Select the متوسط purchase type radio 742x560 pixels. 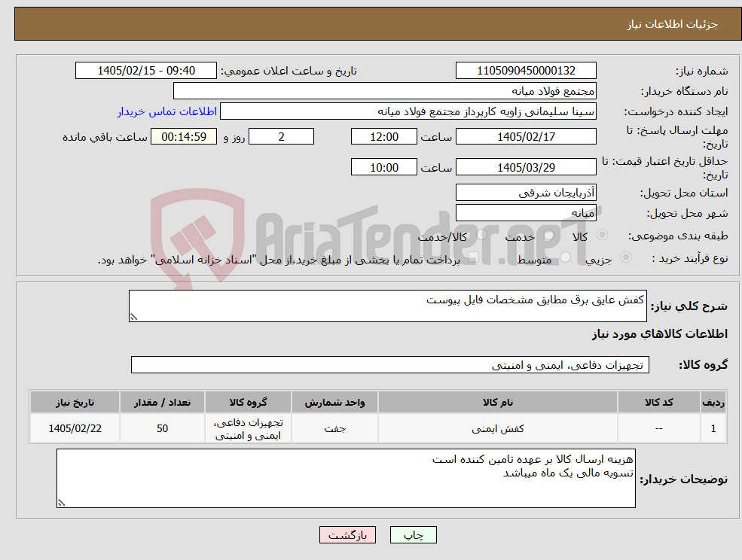point(565,257)
